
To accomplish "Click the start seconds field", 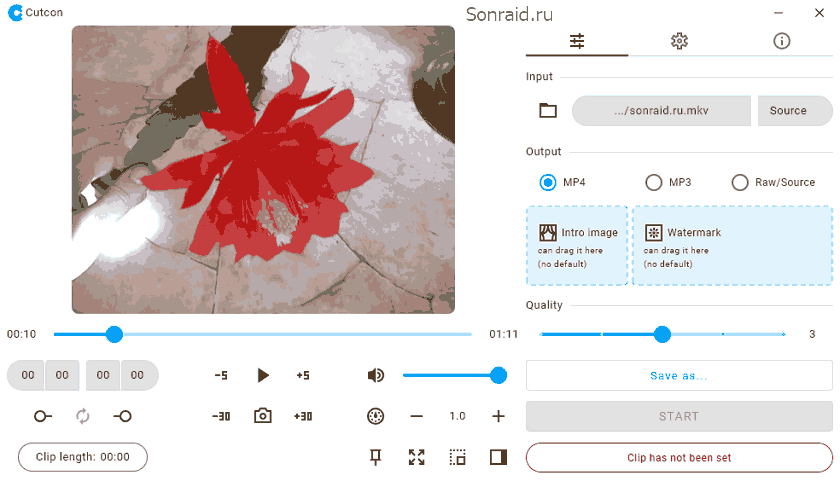I will click(63, 375).
